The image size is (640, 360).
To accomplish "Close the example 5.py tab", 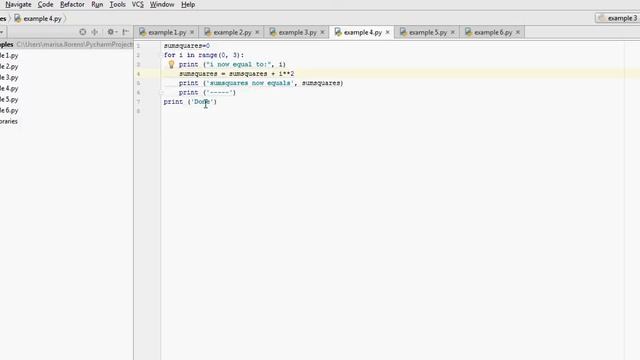I will [453, 32].
